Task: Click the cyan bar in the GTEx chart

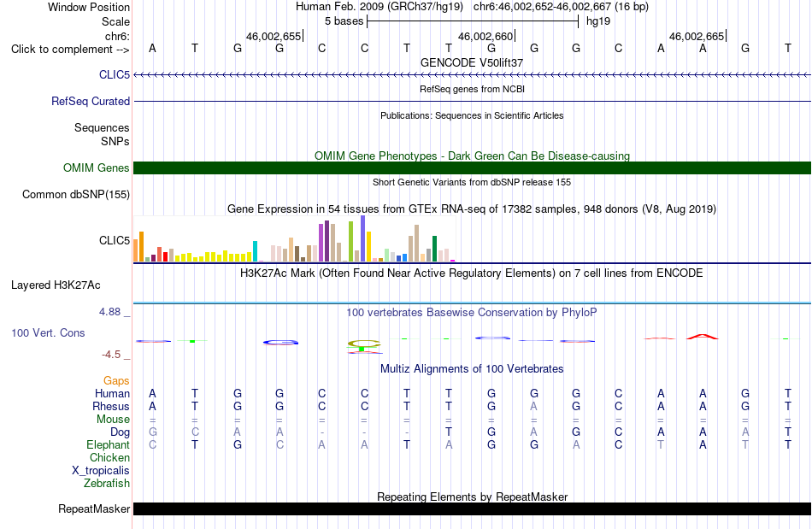Action: (x=255, y=251)
